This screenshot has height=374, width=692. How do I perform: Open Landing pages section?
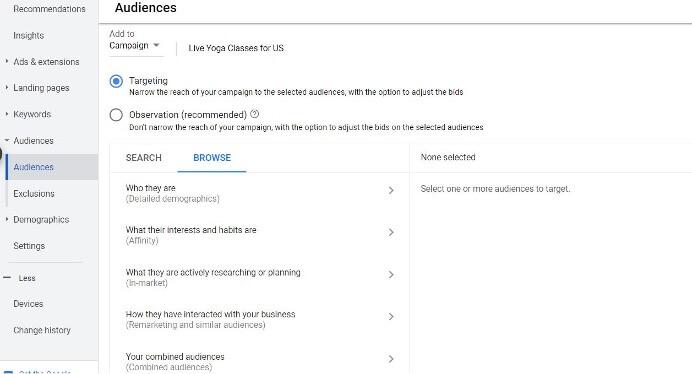click(x=41, y=88)
